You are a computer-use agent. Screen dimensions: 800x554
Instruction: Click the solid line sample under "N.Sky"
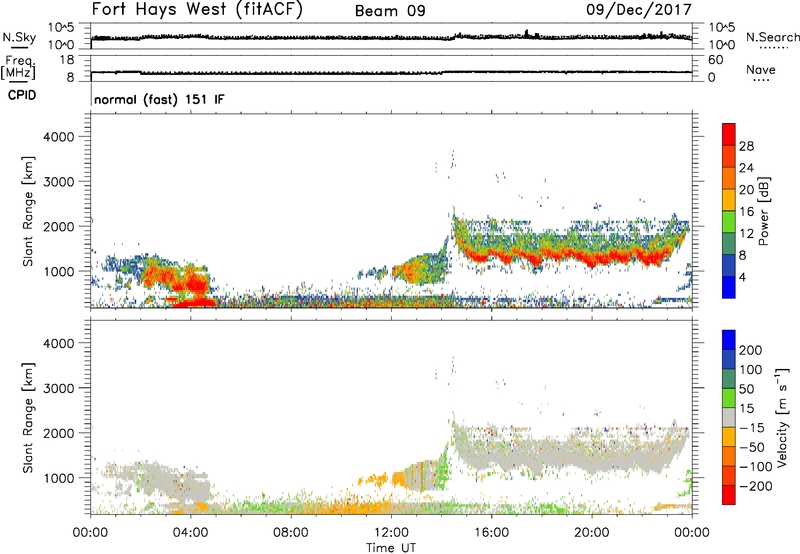pyautogui.click(x=19, y=47)
